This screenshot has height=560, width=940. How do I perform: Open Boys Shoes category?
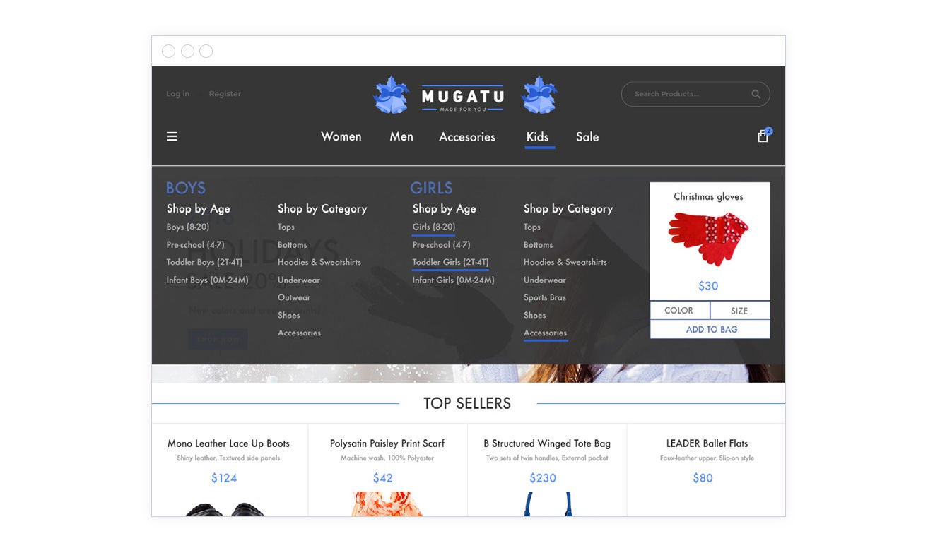point(289,316)
